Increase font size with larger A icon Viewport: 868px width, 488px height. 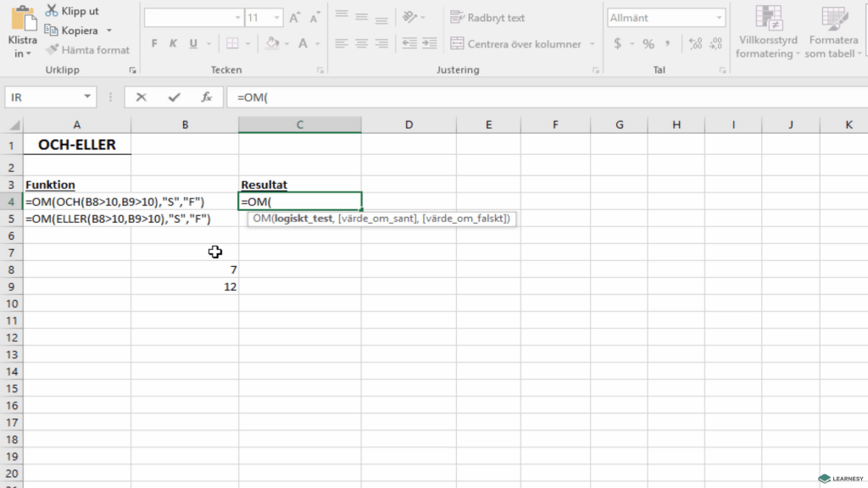click(295, 18)
